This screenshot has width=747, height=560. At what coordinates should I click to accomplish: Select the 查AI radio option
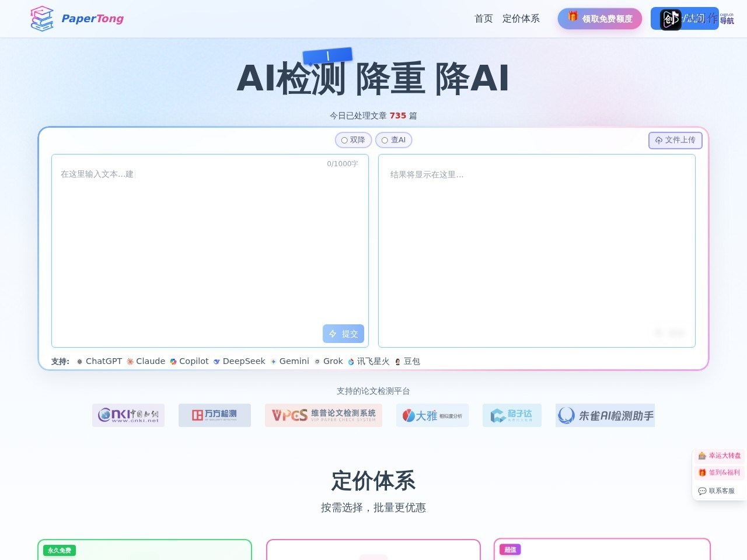point(394,140)
